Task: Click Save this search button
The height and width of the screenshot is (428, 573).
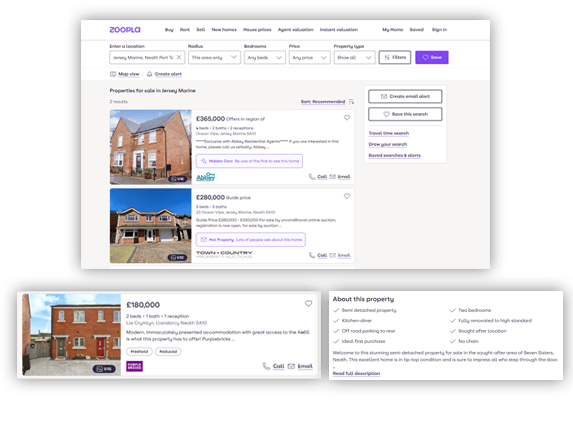Action: pyautogui.click(x=405, y=114)
